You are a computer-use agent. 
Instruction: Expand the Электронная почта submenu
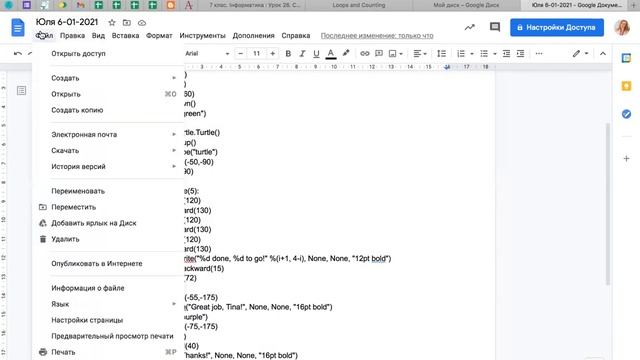tap(108, 134)
